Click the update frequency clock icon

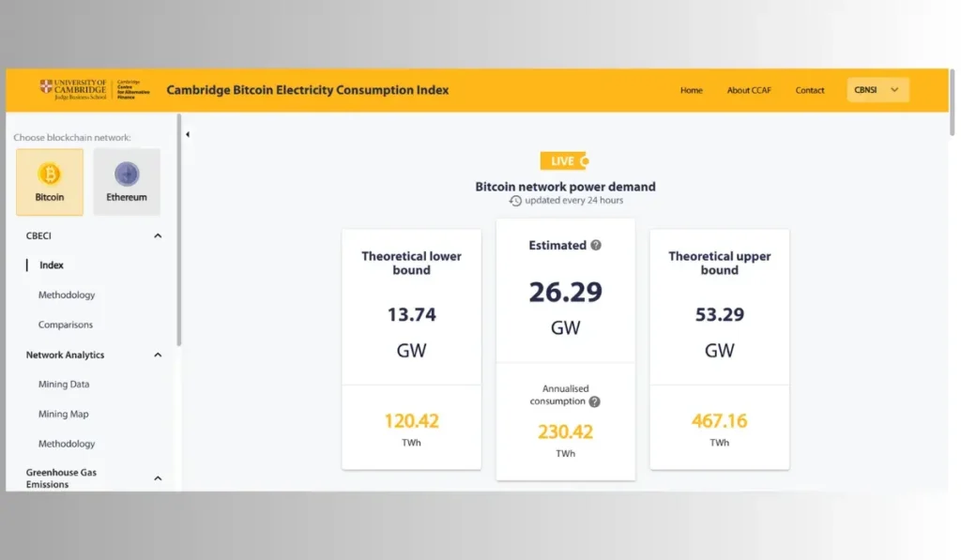[515, 201]
